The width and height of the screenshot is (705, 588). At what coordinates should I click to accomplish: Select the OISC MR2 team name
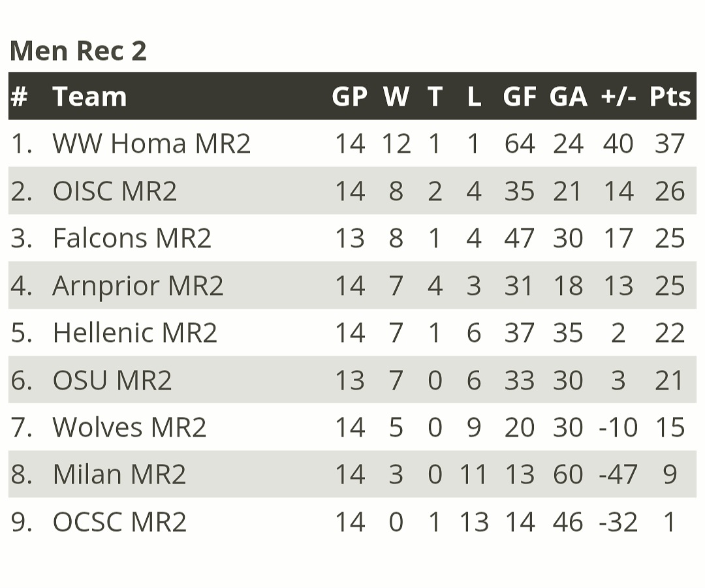pyautogui.click(x=115, y=191)
